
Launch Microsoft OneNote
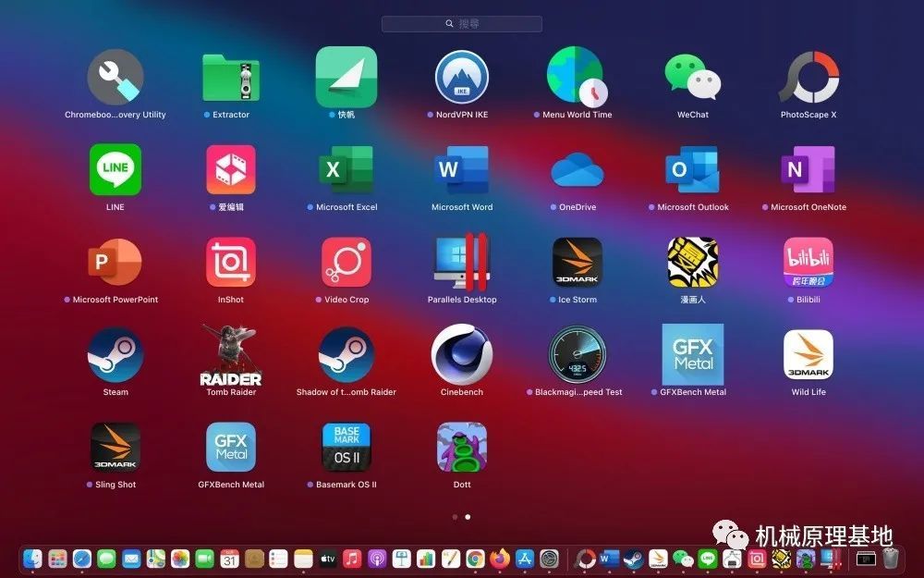pyautogui.click(x=808, y=170)
